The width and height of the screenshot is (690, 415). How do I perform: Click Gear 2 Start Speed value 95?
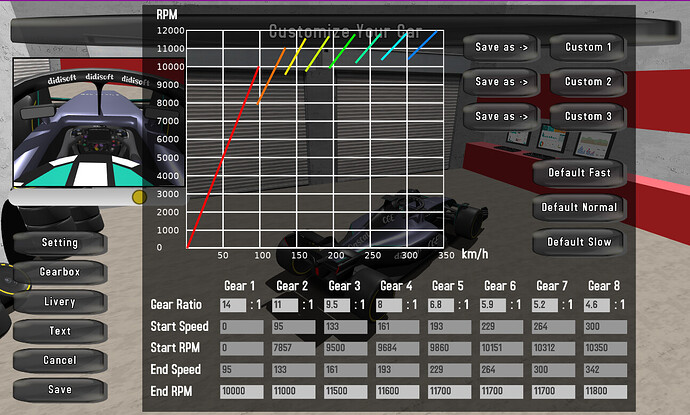point(294,327)
